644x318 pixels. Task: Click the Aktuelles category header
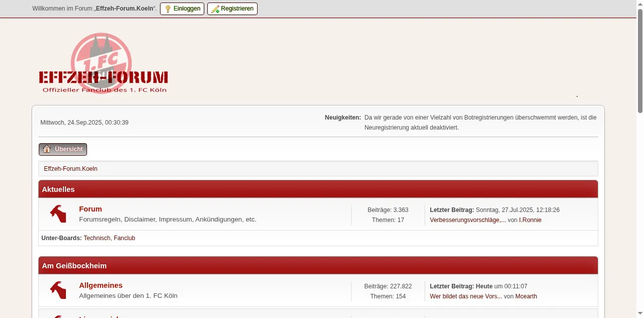click(x=318, y=189)
